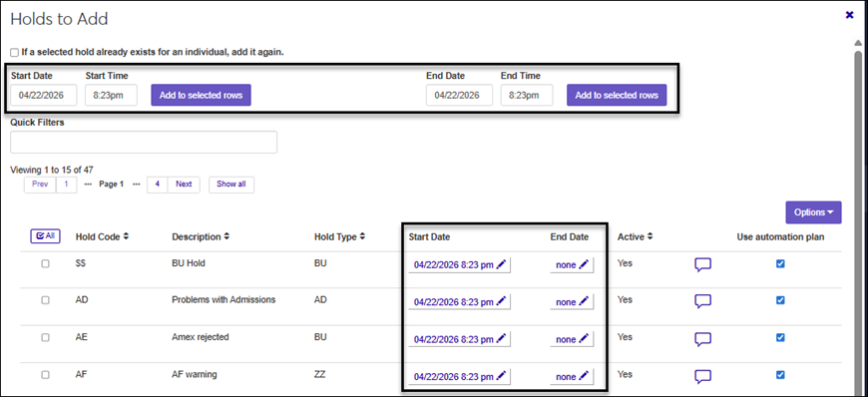The height and width of the screenshot is (397, 868).
Task: Select the AD hold row checkbox
Action: pos(45,300)
